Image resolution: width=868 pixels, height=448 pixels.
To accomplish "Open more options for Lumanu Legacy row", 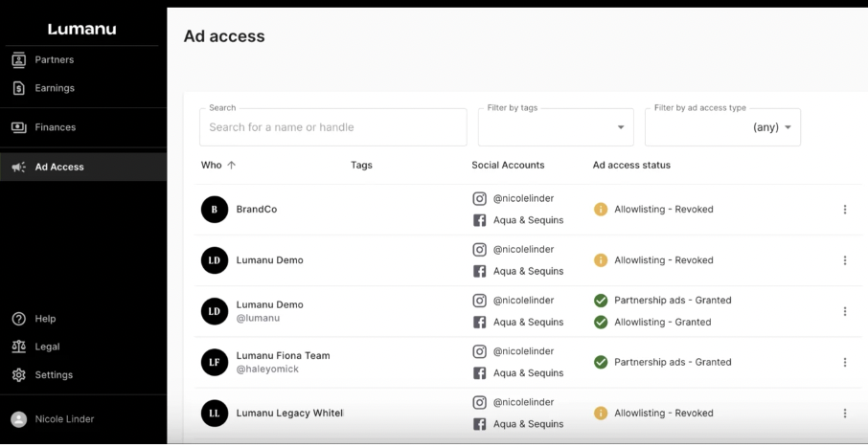I will pos(844,414).
